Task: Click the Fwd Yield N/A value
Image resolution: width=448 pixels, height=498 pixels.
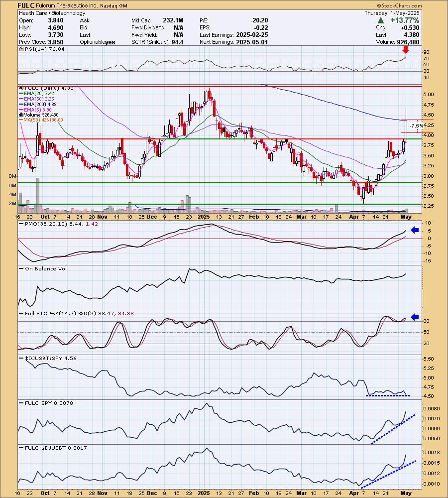Action: tap(178, 35)
